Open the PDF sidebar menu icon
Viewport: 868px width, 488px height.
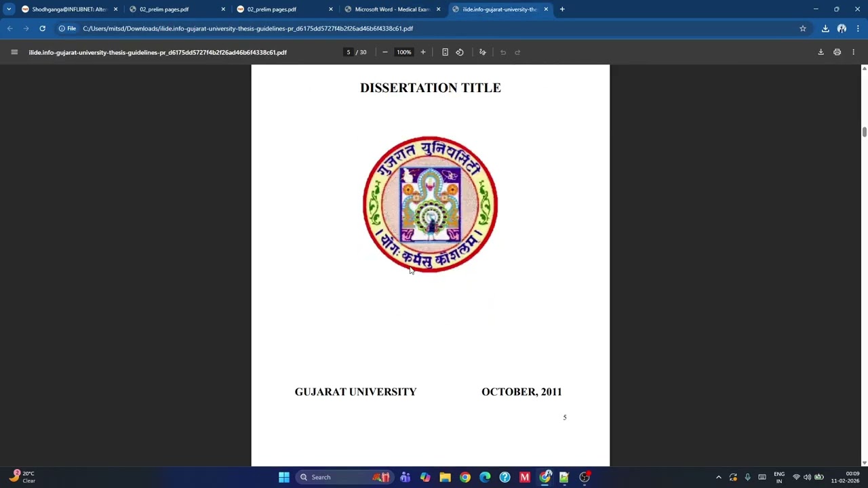click(14, 52)
